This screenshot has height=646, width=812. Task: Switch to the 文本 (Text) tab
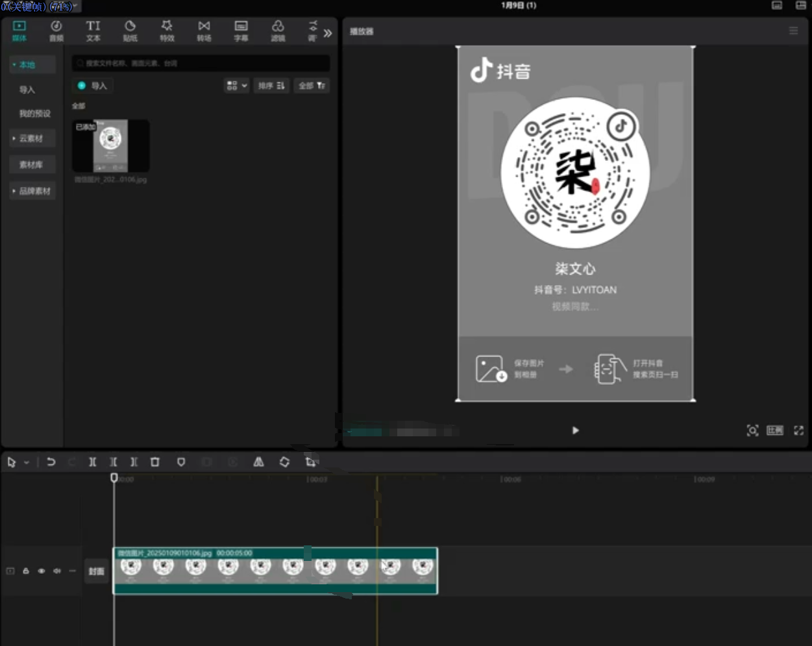[93, 31]
